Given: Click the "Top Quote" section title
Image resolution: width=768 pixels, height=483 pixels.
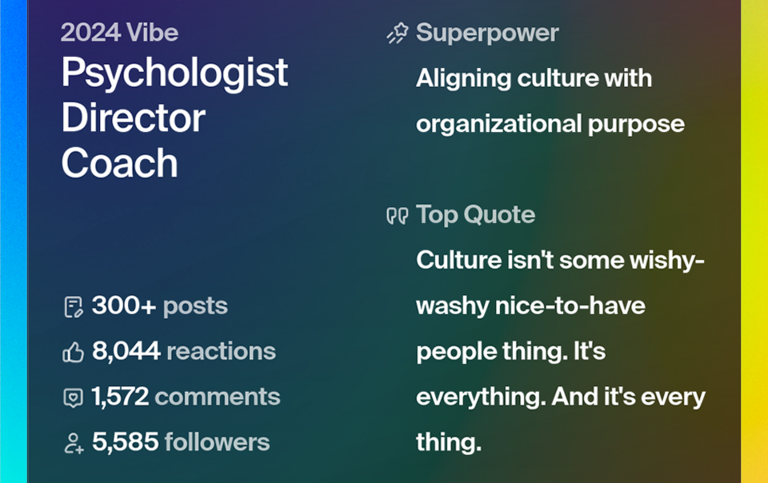Looking at the screenshot, I should [x=475, y=215].
